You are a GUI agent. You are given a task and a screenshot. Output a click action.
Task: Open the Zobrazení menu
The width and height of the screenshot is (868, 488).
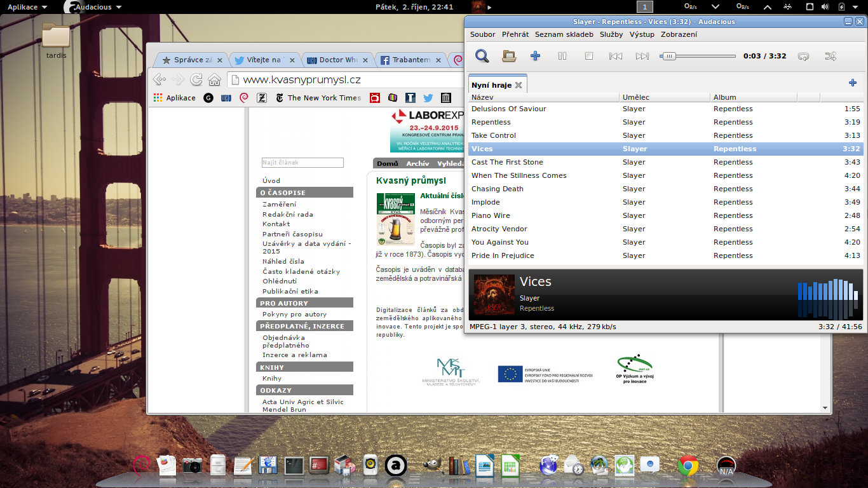[x=679, y=34]
